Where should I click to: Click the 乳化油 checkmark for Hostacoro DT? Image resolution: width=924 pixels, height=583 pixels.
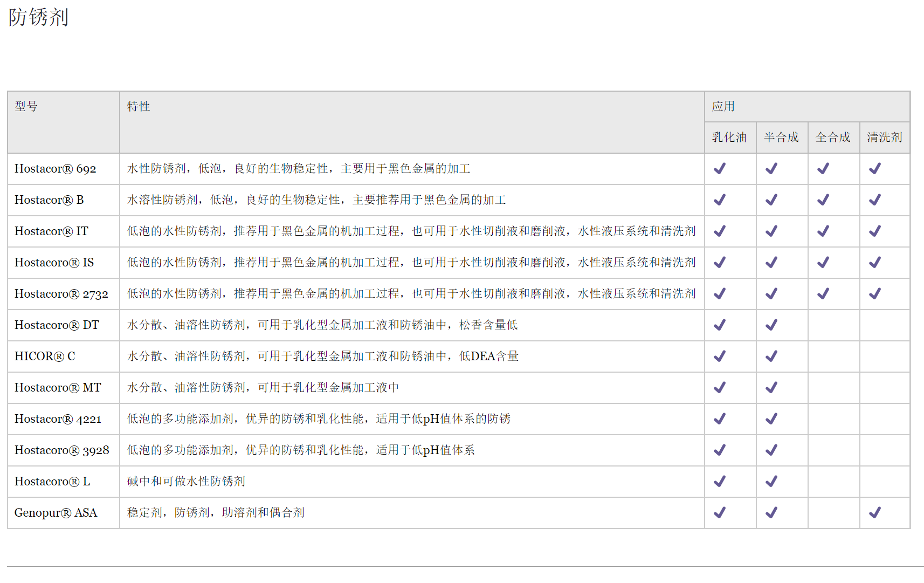[x=720, y=325]
